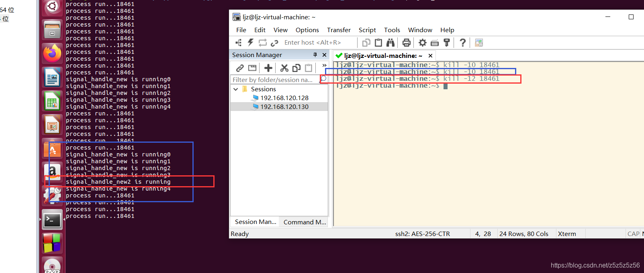
Task: Click the Public Key Assistant key icon
Action: tap(446, 43)
